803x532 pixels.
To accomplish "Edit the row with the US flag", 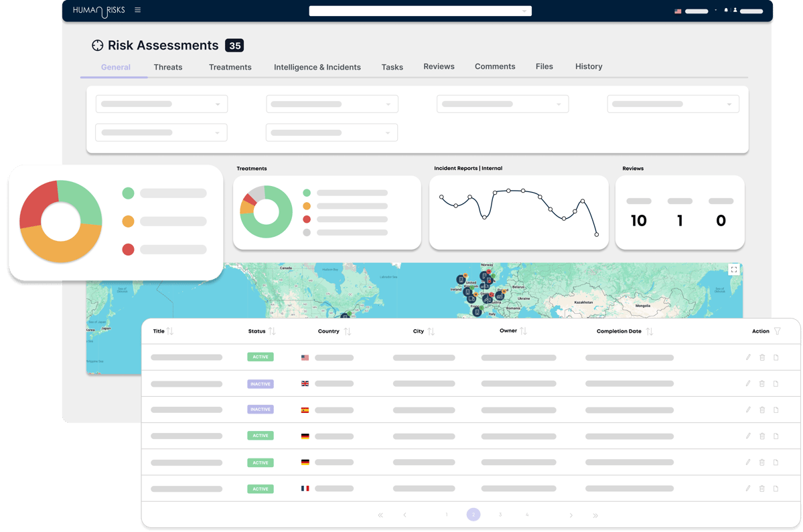I will 748,357.
